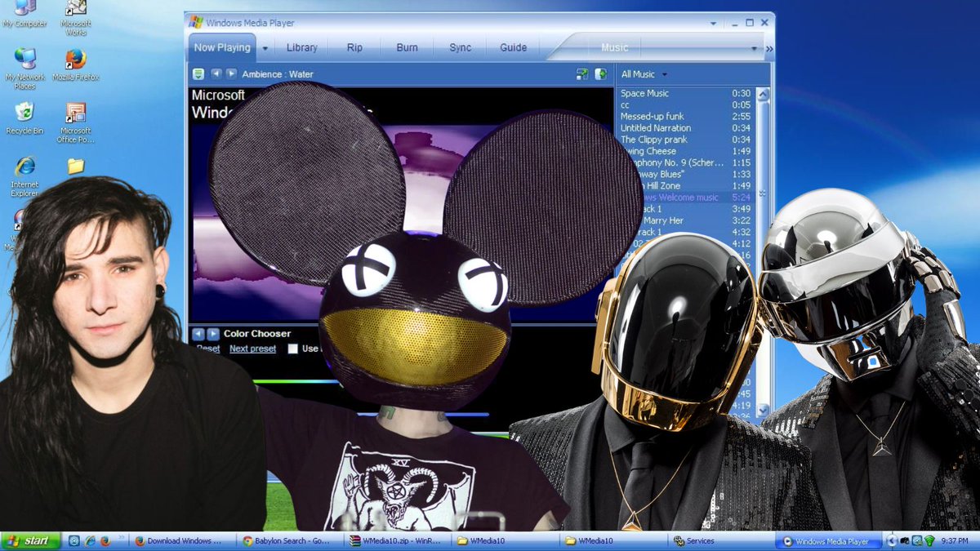The width and height of the screenshot is (980, 551).
Task: Click Reset link in Color Chooser
Action: 208,349
